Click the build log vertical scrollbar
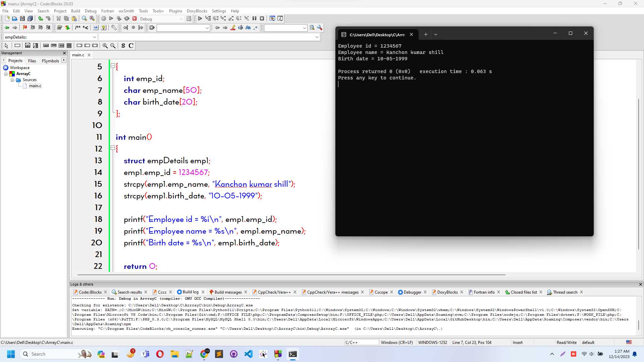Screen dimensions: 644x362 639,324
